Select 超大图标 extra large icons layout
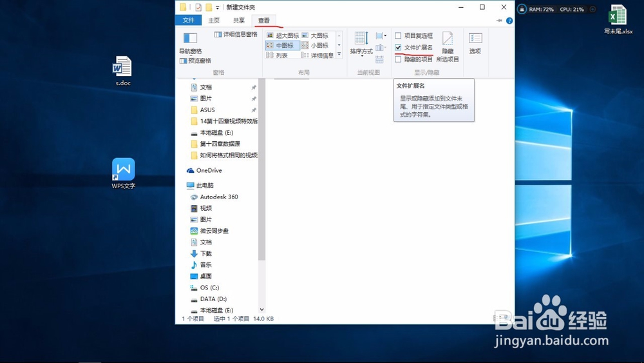The width and height of the screenshot is (644, 363). point(283,35)
